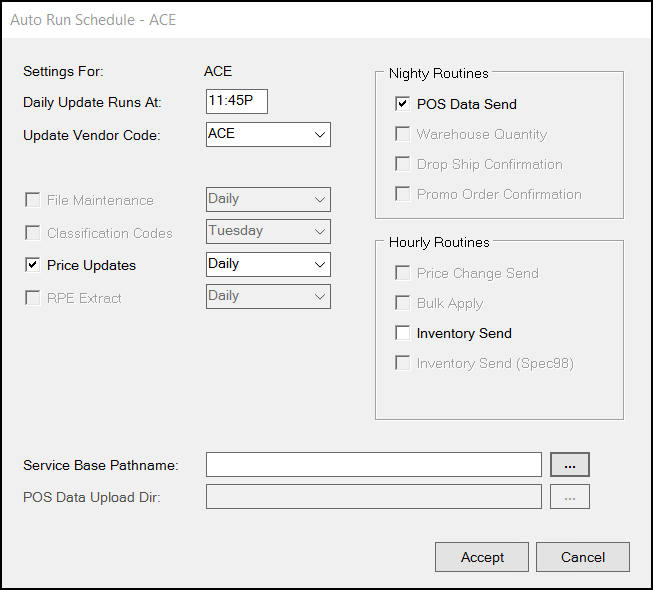Open the RPE Extract frequency dropdown
The height and width of the screenshot is (590, 653).
point(268,296)
